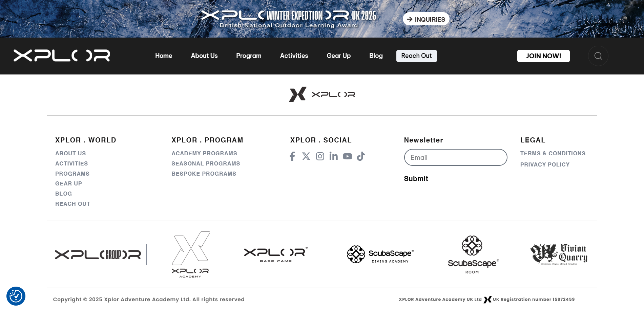
Task: Focus the newsletter Email field
Action: coord(455,157)
